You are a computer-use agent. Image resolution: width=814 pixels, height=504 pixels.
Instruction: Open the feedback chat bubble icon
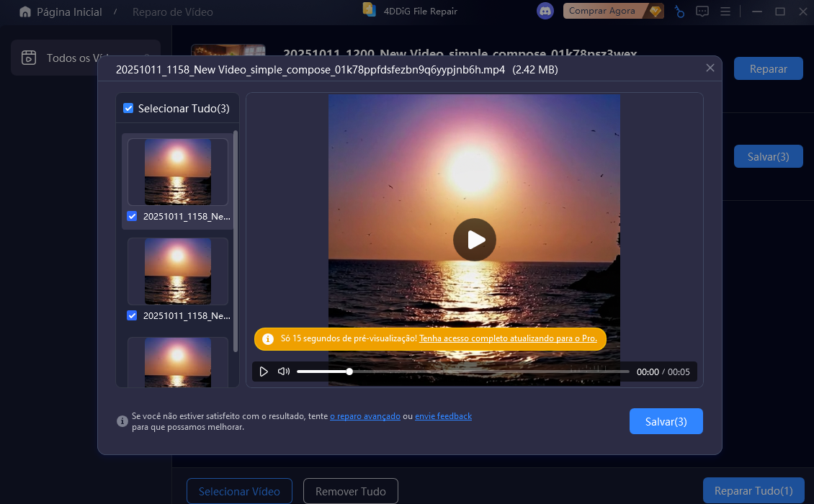coord(702,12)
